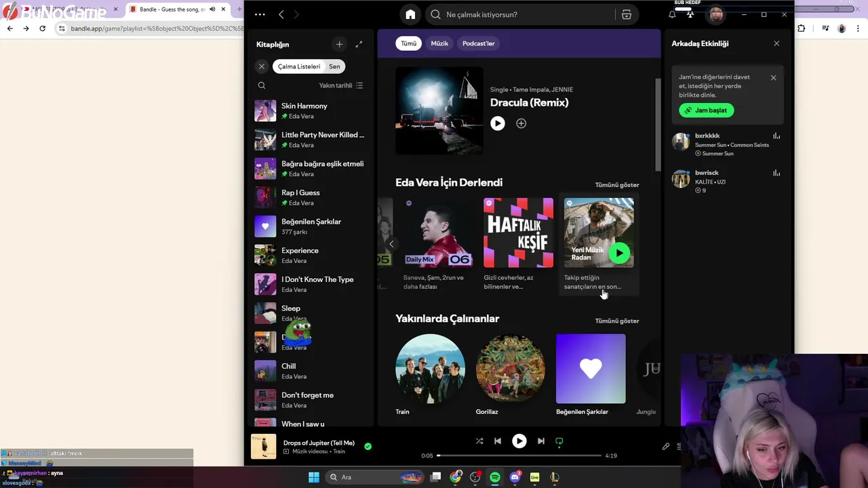Image resolution: width=868 pixels, height=488 pixels.
Task: Open Gorillaz artist in recently played
Action: (x=510, y=375)
